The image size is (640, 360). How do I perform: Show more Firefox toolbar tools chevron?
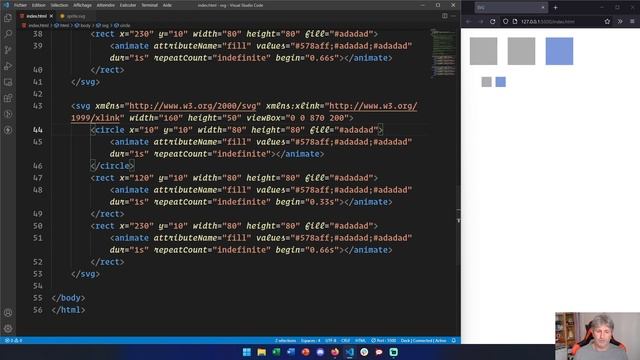[x=620, y=21]
